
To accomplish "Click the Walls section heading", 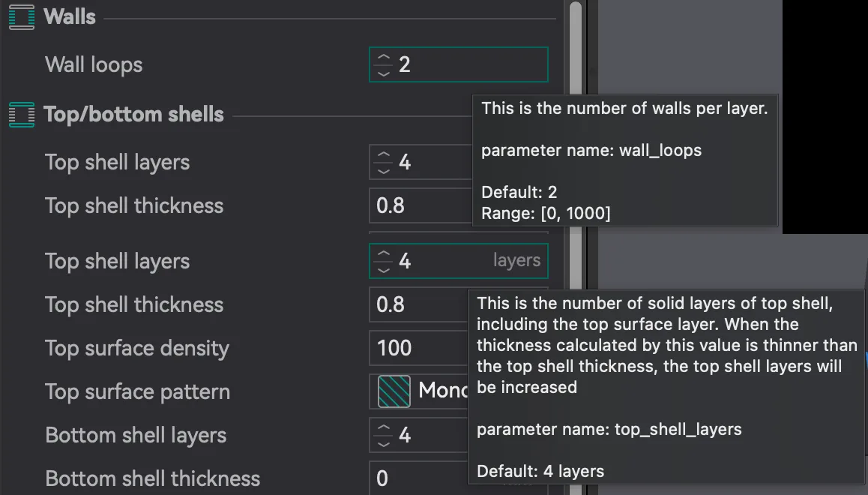I will 70,16.
